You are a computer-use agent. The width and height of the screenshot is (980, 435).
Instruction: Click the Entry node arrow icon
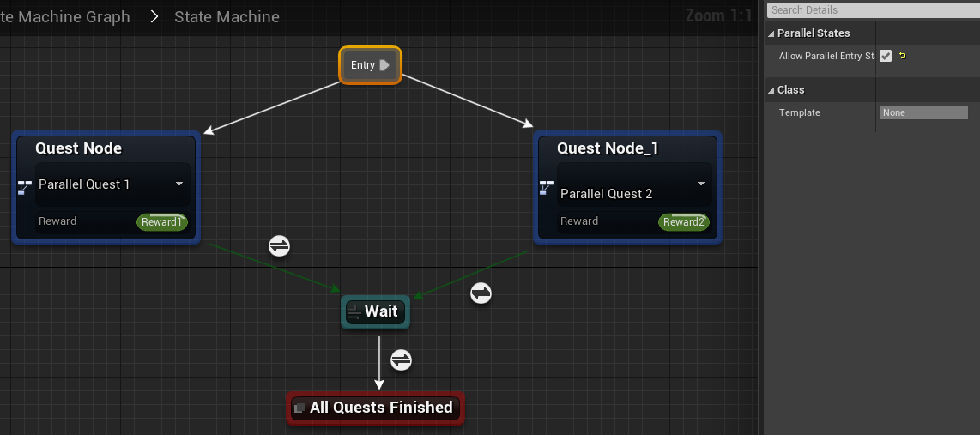pos(384,65)
